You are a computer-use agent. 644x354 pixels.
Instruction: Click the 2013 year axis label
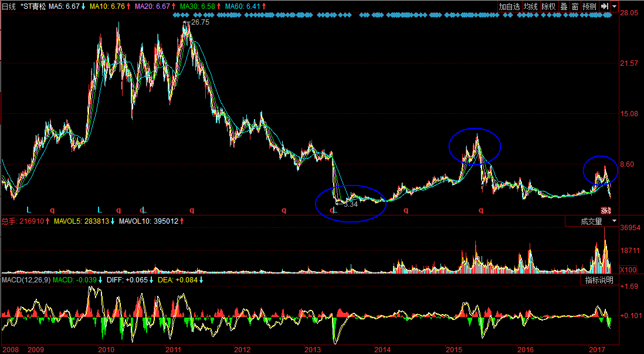tap(313, 349)
